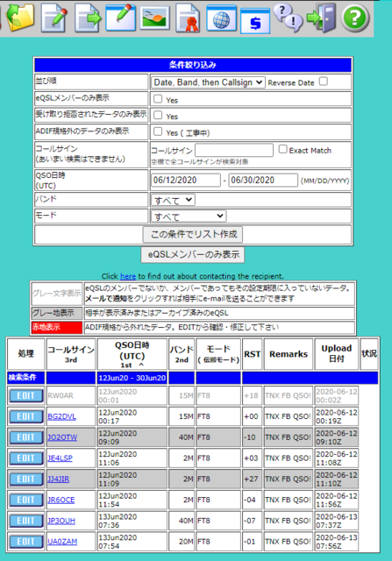Expand the バンド すべて dropdown
Screen dimensions: 392x561
pyautogui.click(x=173, y=200)
